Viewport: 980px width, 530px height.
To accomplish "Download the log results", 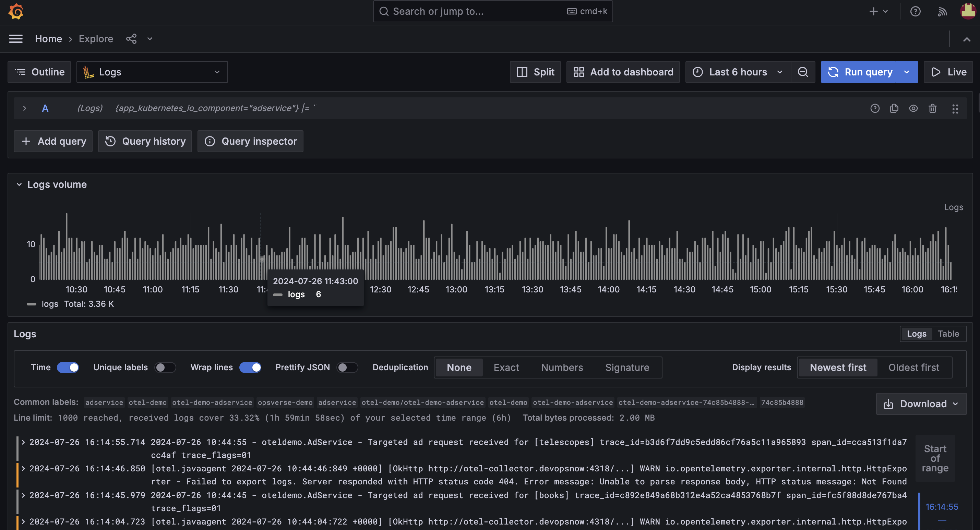I will tap(920, 404).
